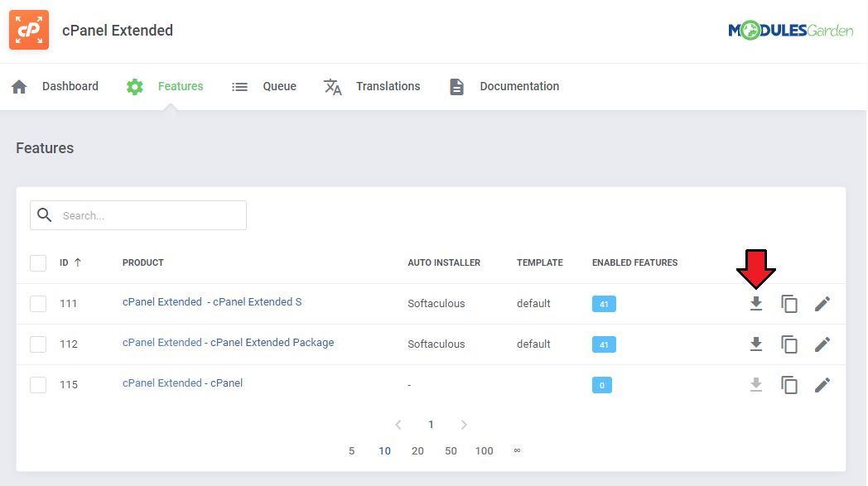This screenshot has height=486, width=868.
Task: Click the ID value 112
Action: coord(69,344)
